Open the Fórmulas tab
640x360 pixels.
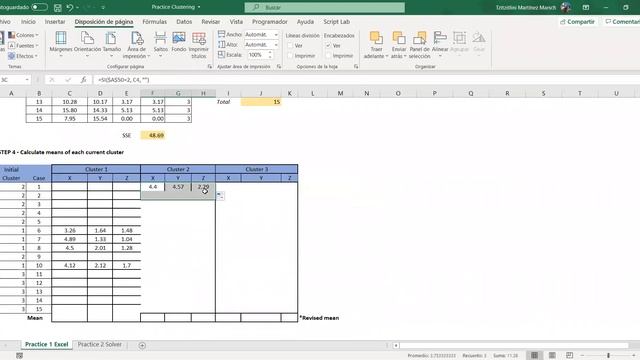(154, 22)
